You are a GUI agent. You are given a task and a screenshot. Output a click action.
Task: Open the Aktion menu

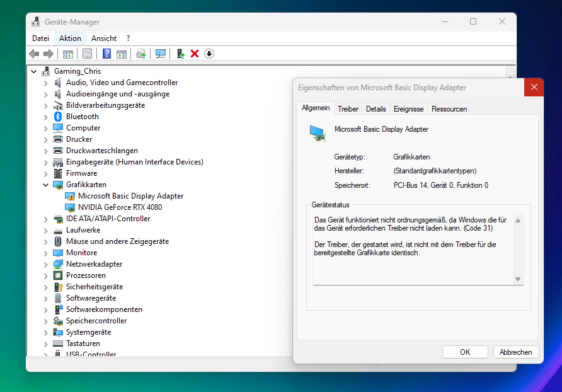[71, 38]
